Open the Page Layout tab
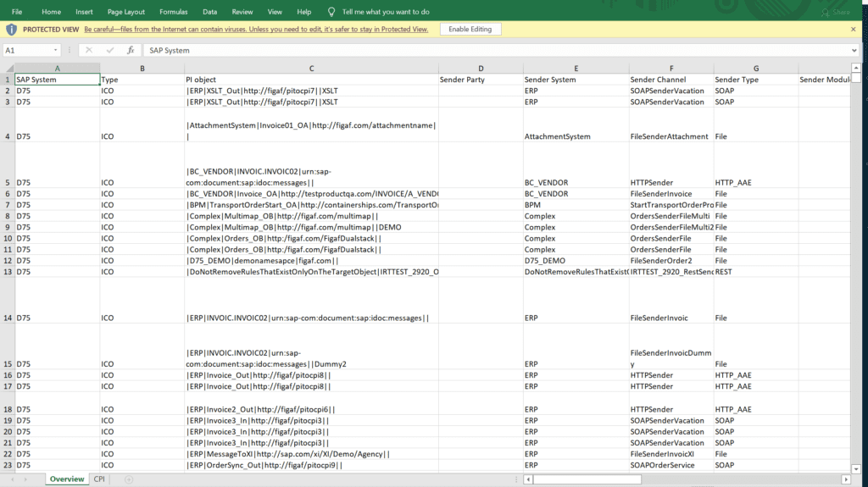Image resolution: width=868 pixels, height=487 pixels. [125, 12]
